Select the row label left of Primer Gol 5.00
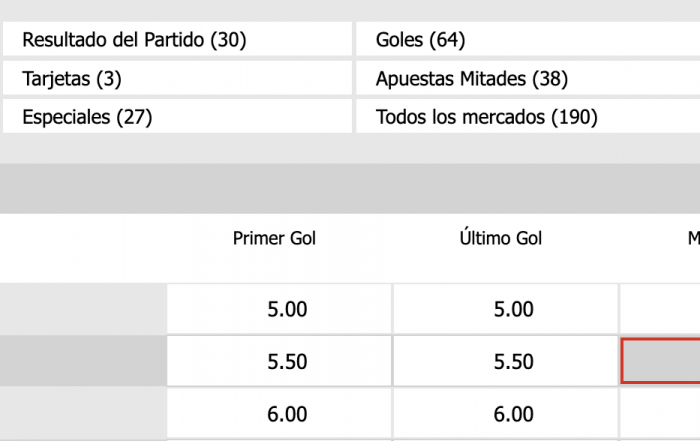 [x=82, y=309]
